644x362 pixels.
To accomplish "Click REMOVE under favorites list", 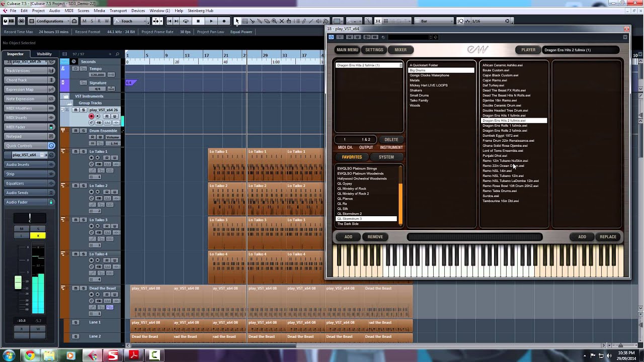I will (x=375, y=237).
